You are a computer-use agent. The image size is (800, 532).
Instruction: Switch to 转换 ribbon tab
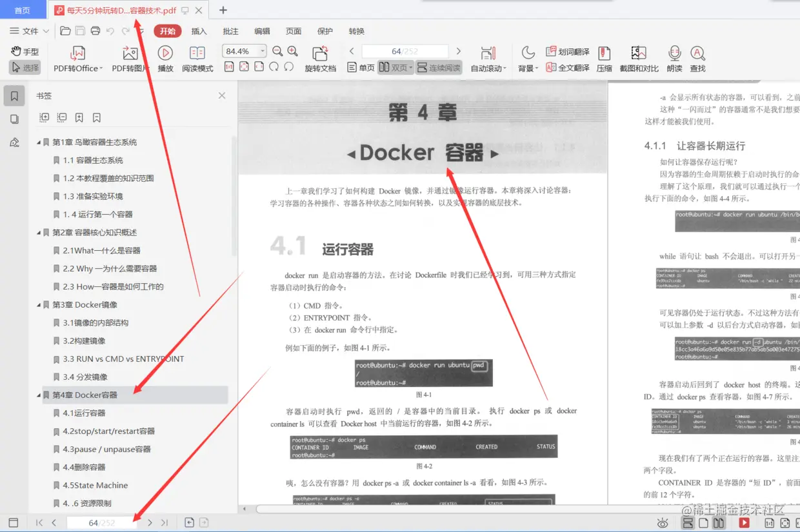tap(357, 31)
